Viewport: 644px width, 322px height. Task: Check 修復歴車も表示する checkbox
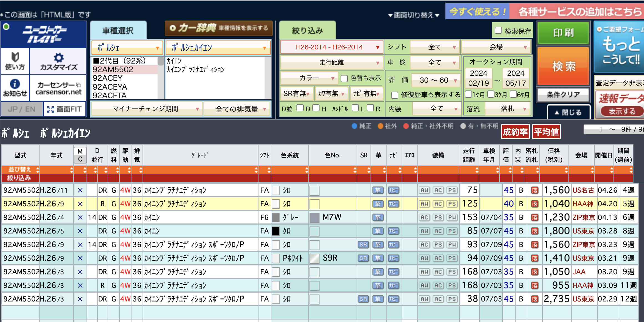[x=395, y=95]
